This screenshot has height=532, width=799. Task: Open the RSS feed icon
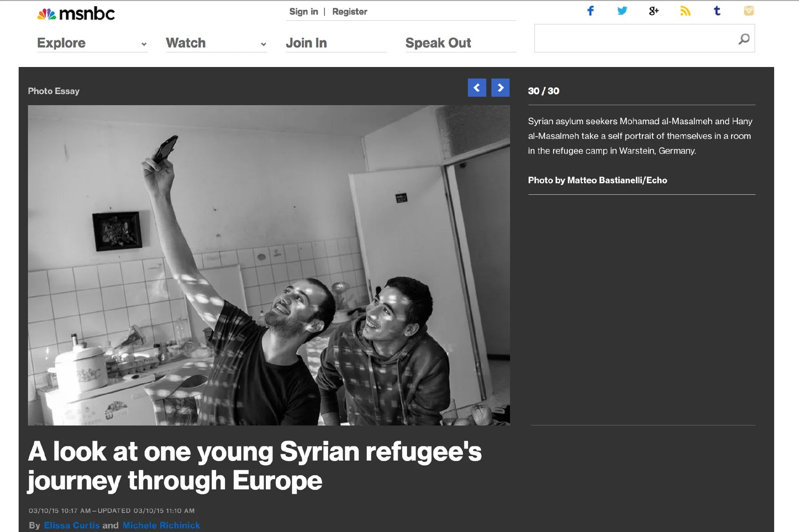click(685, 11)
